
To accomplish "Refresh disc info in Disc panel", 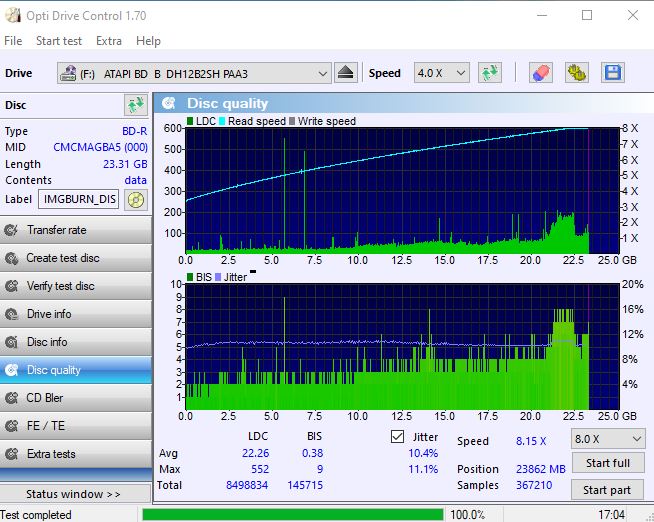I will point(134,105).
